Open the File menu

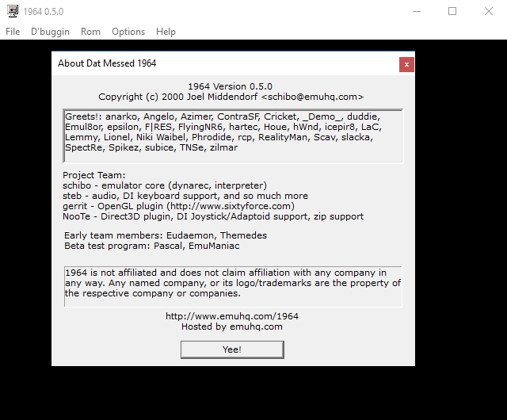13,32
